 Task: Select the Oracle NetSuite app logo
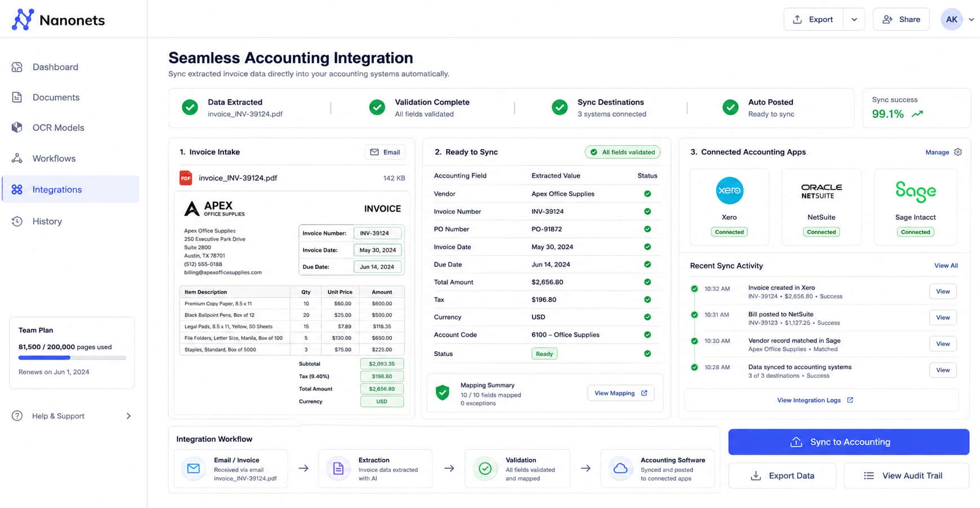coord(822,191)
